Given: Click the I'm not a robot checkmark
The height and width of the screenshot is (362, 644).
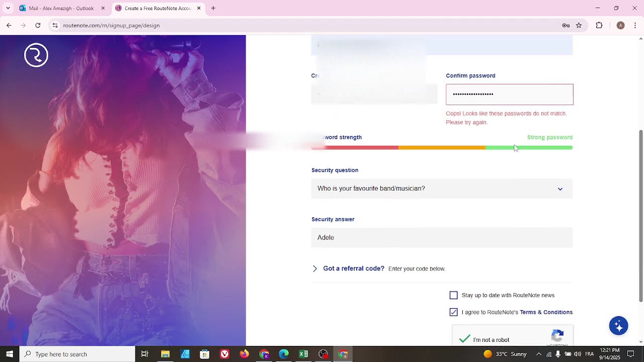Looking at the screenshot, I should pyautogui.click(x=465, y=339).
